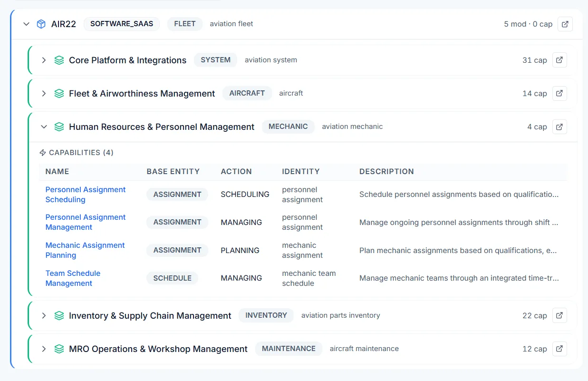Expand the Inventory & Supply Chain Management module
The height and width of the screenshot is (381, 588).
click(44, 315)
